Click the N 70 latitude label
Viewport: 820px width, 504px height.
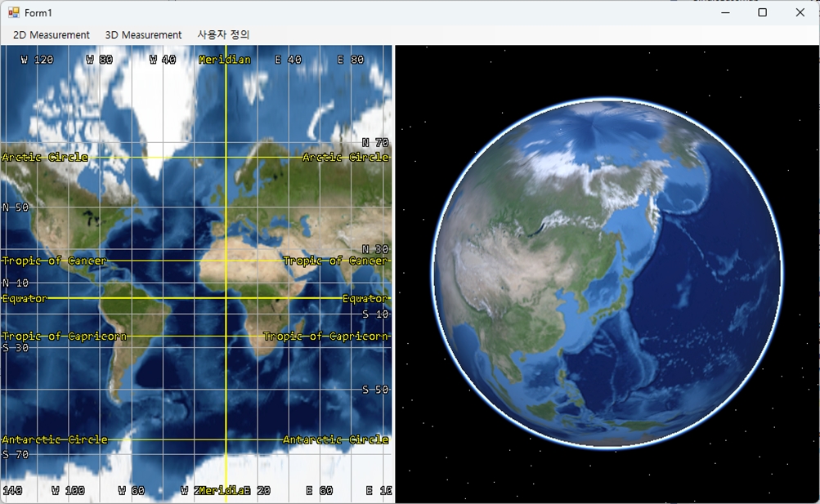pyautogui.click(x=375, y=142)
